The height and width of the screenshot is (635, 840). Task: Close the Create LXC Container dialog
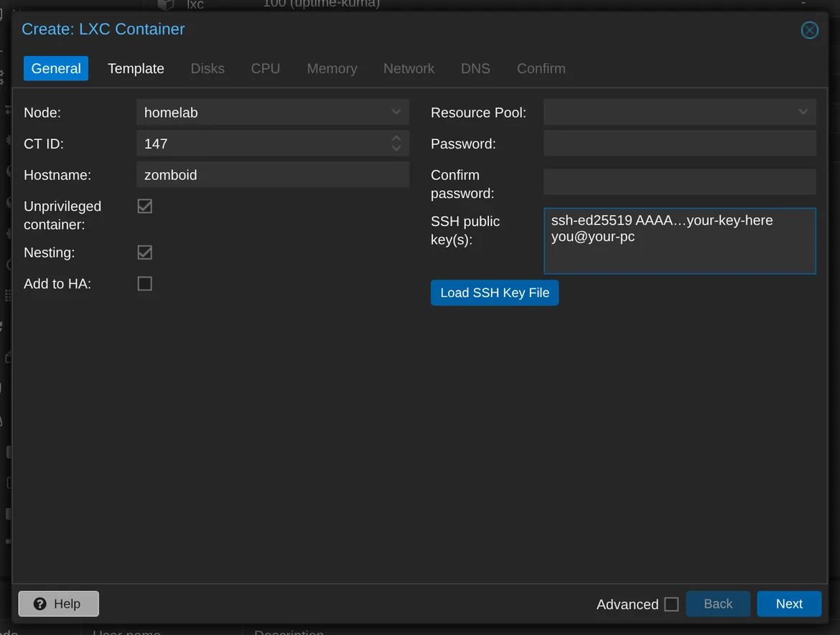(x=809, y=30)
